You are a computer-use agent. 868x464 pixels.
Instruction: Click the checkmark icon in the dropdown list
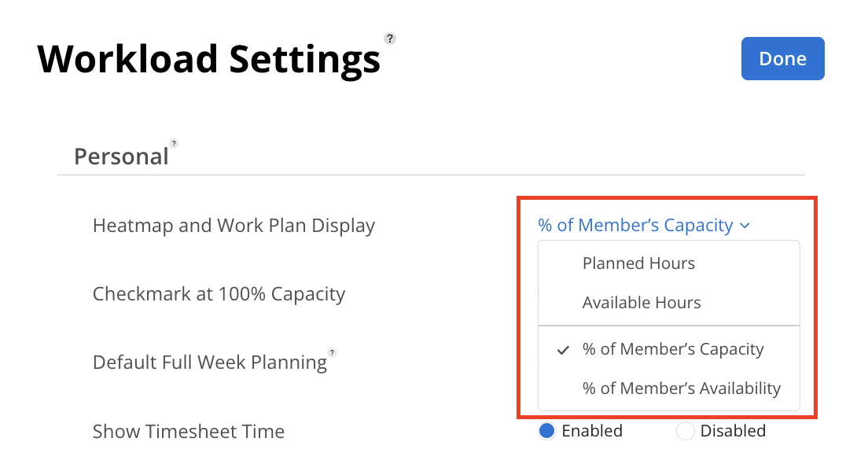point(562,350)
